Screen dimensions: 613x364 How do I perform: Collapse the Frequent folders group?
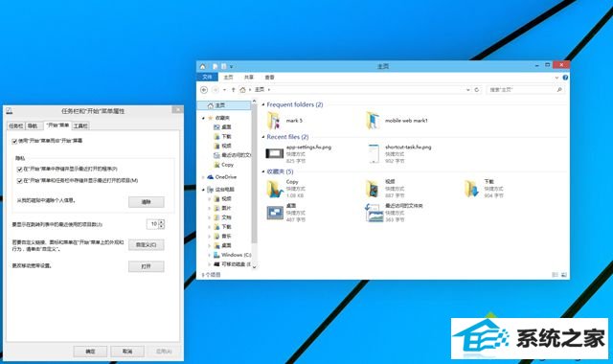tap(263, 104)
